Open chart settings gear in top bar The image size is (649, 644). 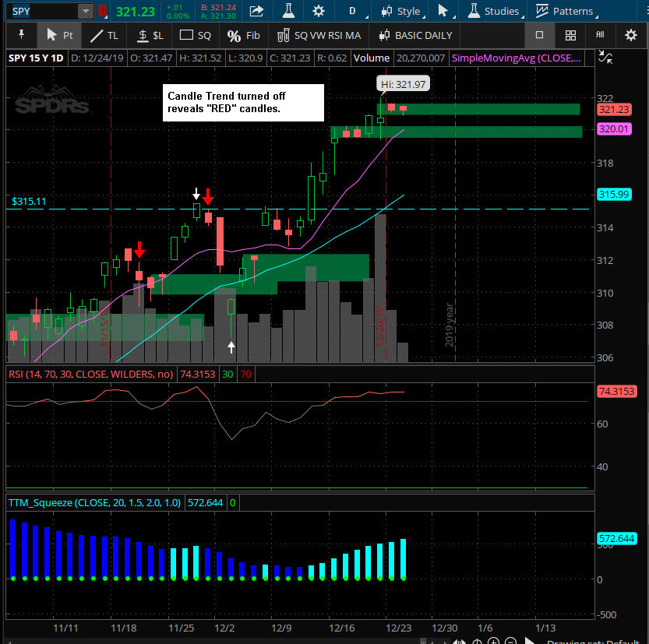(x=318, y=11)
